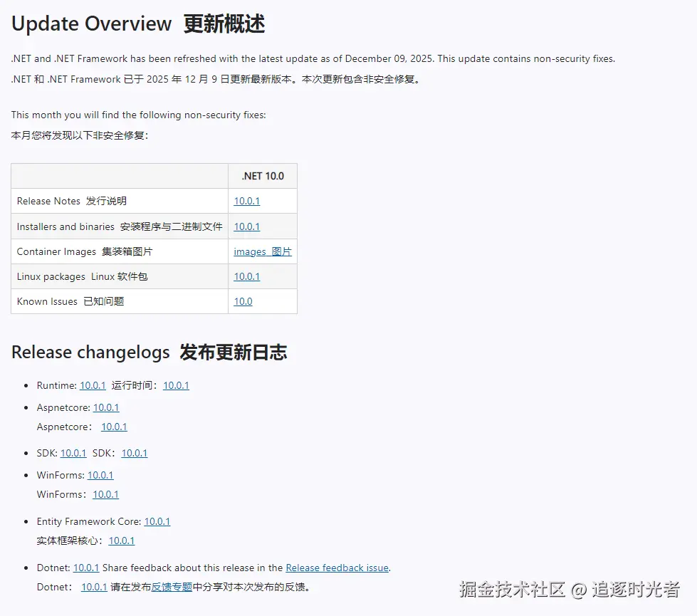Viewport: 697px width, 616px height.
Task: Open 运行时间 10.0.1 changelog link
Action: click(176, 385)
